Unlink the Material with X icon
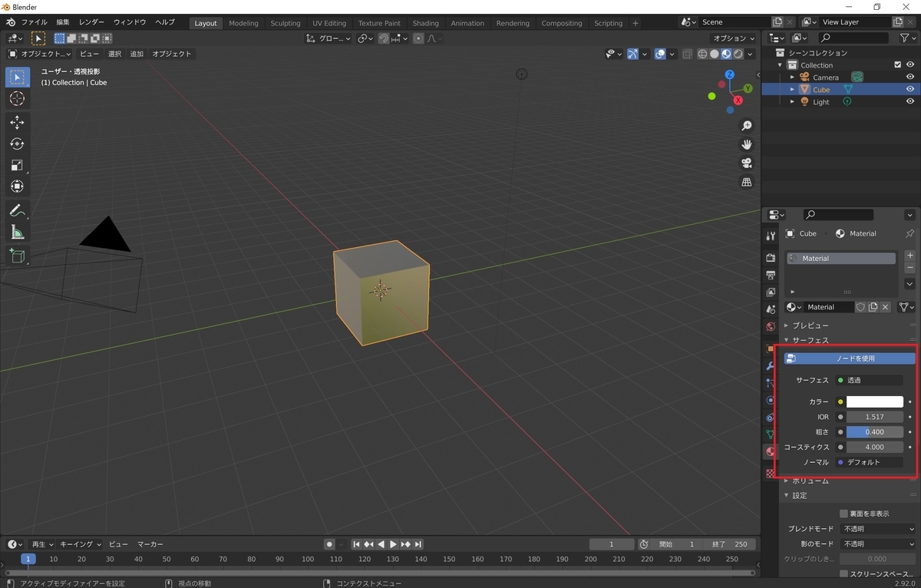 click(x=885, y=307)
